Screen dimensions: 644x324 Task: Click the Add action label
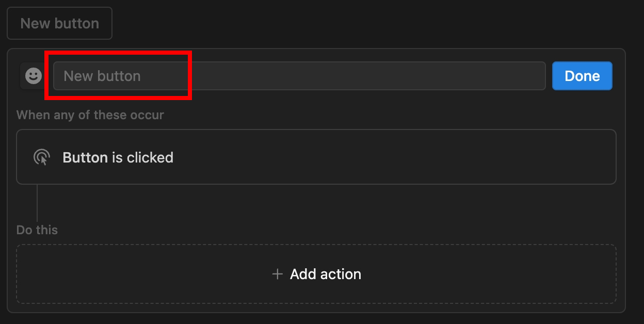326,274
